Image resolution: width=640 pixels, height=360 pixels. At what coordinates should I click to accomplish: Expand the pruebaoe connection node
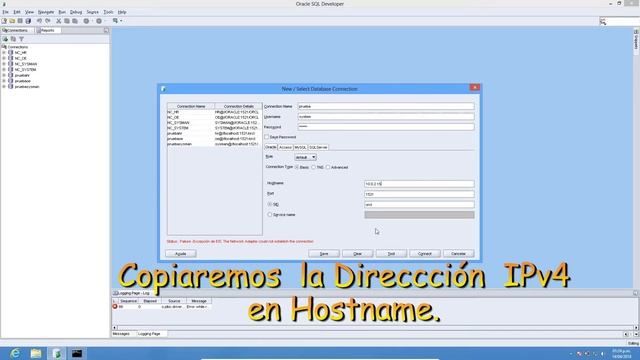coord(4,81)
